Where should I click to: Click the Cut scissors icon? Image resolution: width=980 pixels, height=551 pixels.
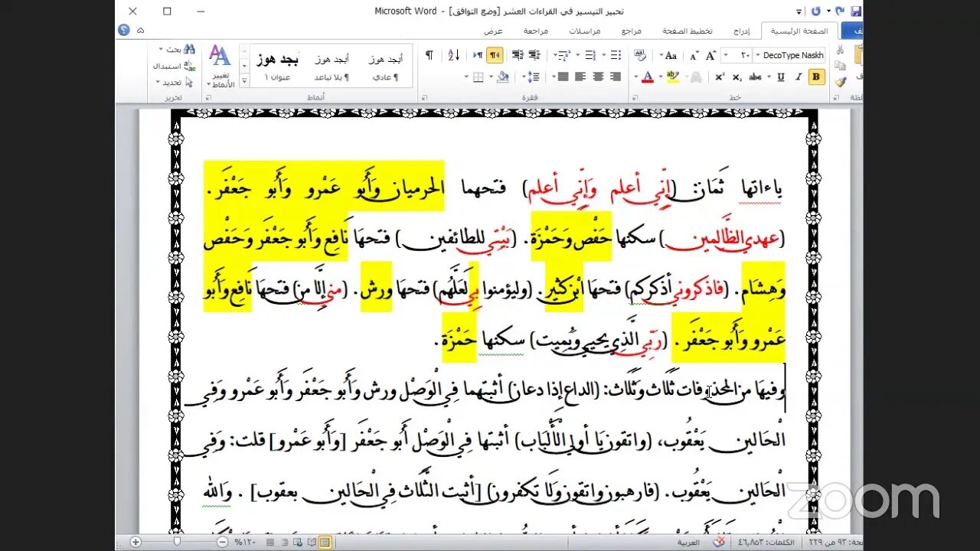tap(841, 49)
